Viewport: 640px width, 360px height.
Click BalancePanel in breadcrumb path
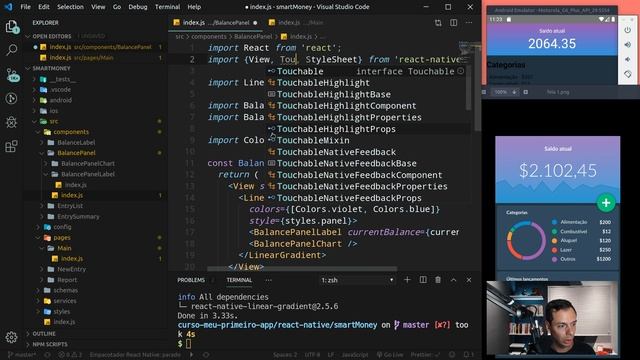click(253, 36)
